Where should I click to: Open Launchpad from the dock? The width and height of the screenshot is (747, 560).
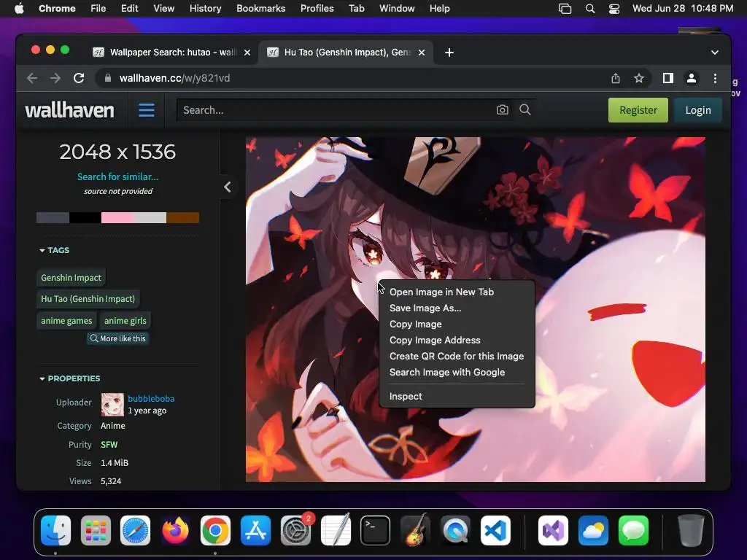pyautogui.click(x=96, y=531)
